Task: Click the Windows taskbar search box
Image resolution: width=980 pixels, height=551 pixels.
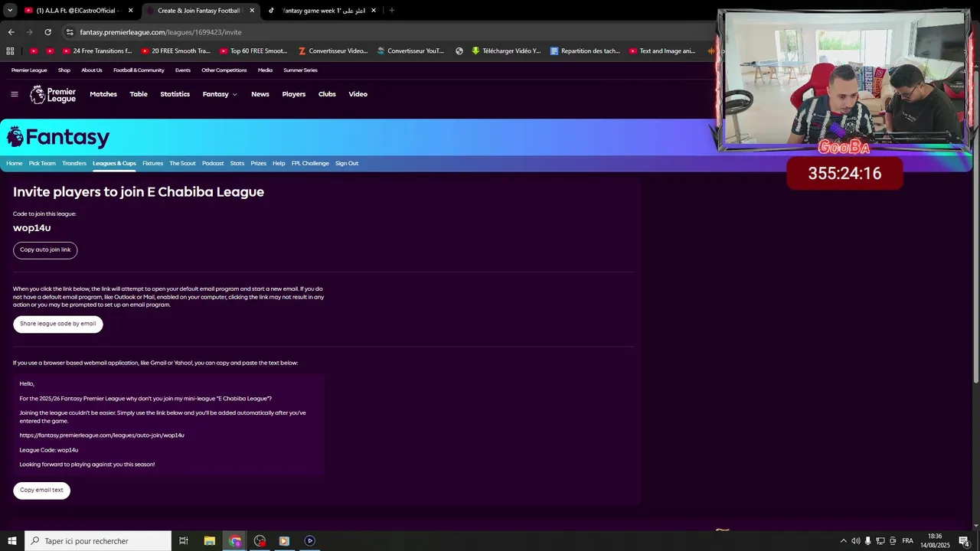Action: click(x=98, y=541)
